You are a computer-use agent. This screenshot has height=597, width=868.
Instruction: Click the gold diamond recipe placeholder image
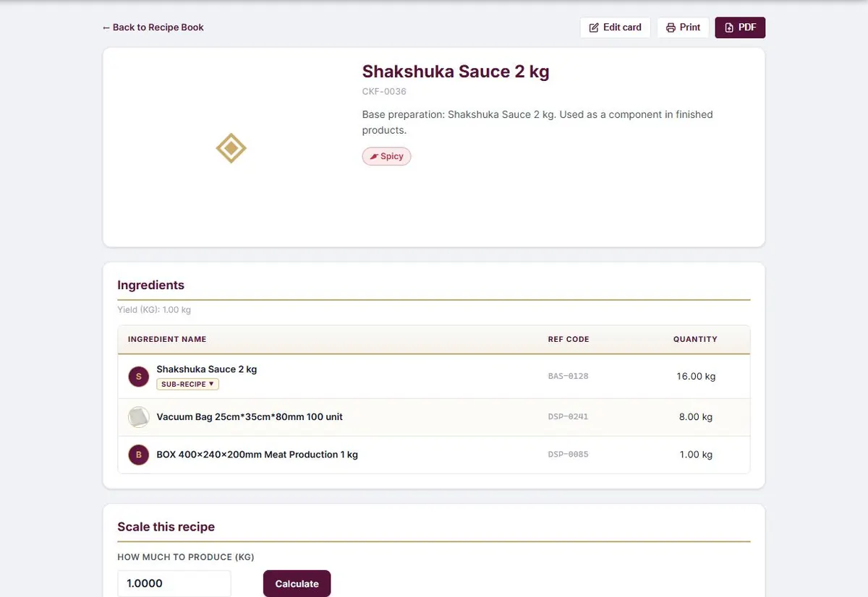pos(231,148)
